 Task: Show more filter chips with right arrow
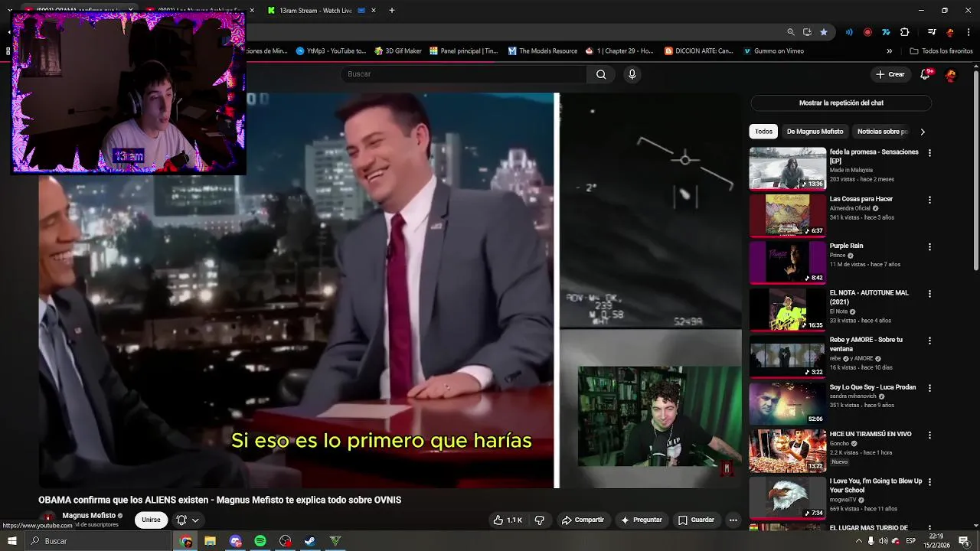click(923, 132)
